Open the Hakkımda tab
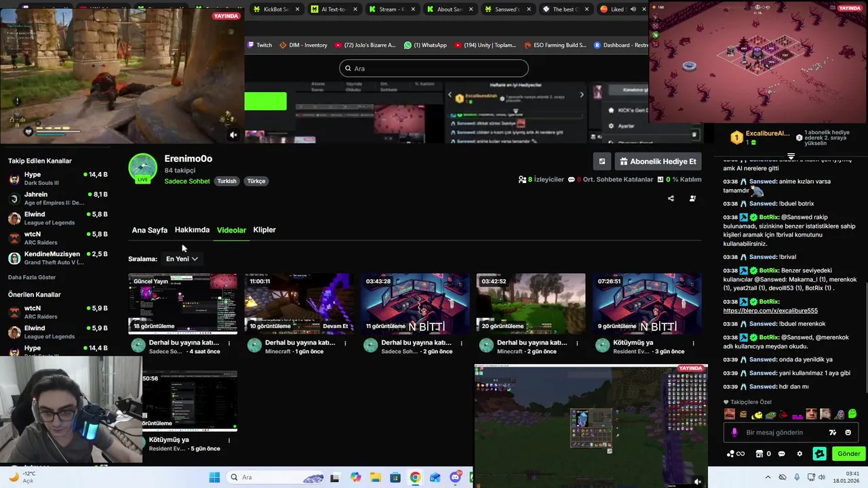This screenshot has width=868, height=488. coord(192,230)
